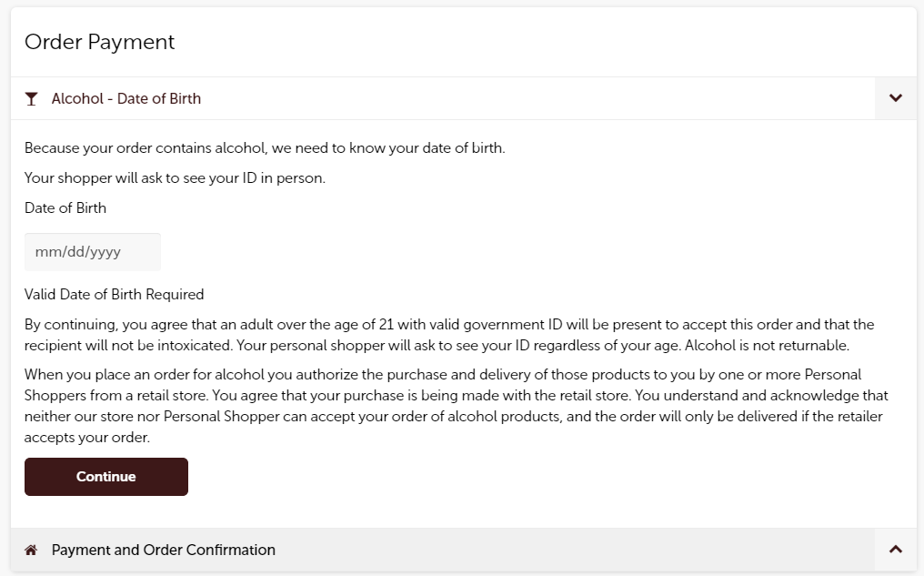Click the Order Payment page heading
The height and width of the screenshot is (576, 924).
100,42
